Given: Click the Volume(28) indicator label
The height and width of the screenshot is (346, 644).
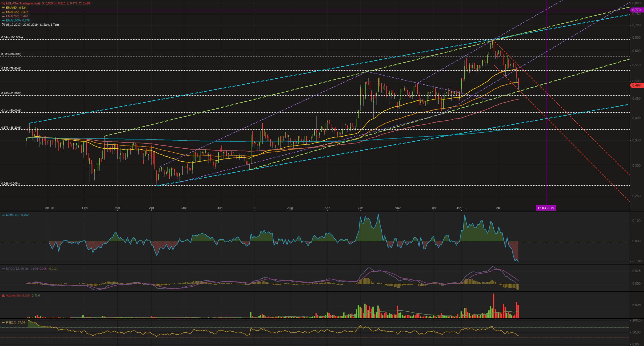Looking at the screenshot, I should click(x=13, y=296).
